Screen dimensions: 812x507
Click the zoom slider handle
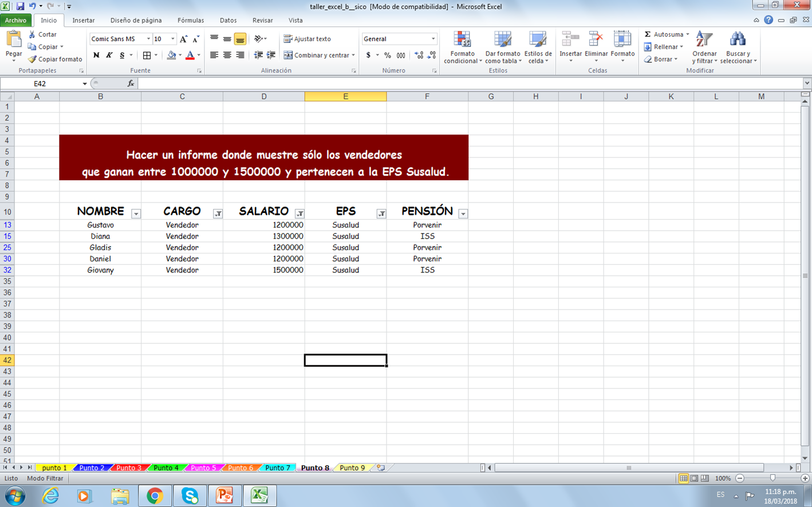[772, 478]
